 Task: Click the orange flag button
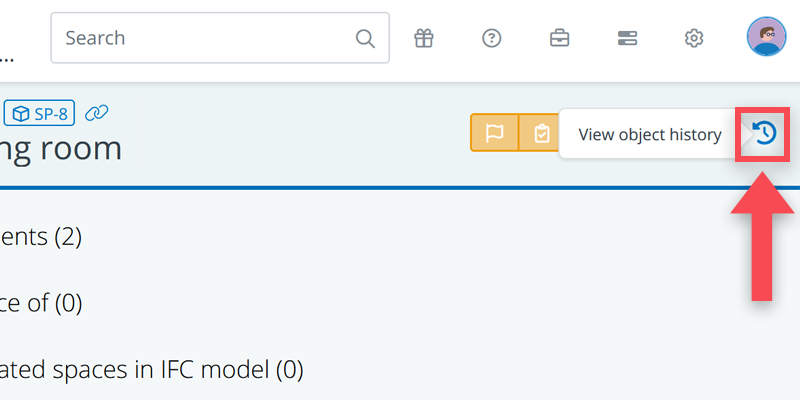[x=494, y=134]
